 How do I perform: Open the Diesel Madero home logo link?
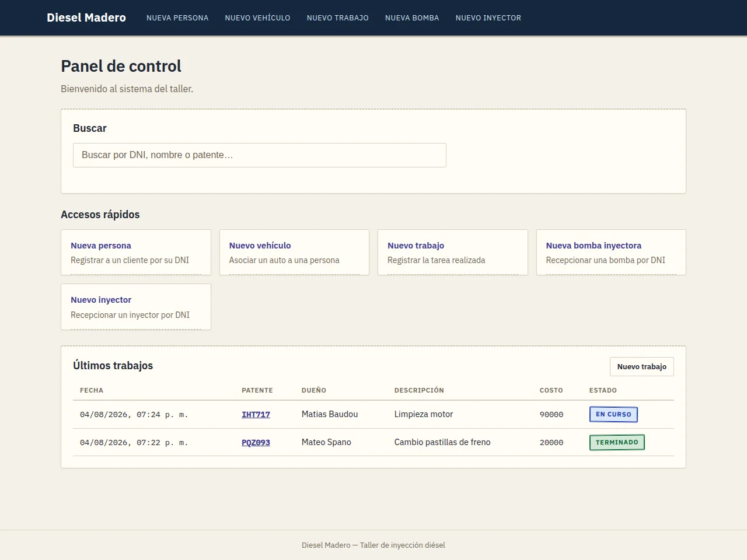[86, 17]
